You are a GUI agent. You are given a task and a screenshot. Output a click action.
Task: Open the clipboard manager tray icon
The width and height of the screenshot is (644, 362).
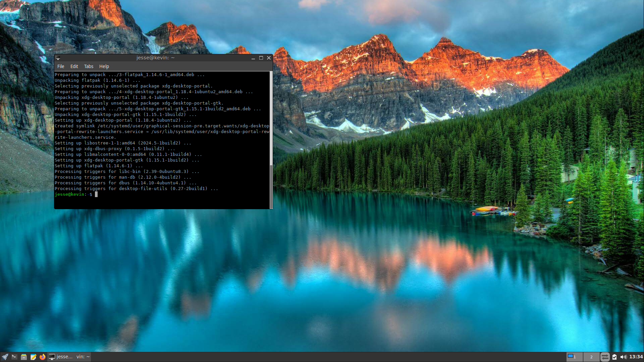(x=614, y=357)
